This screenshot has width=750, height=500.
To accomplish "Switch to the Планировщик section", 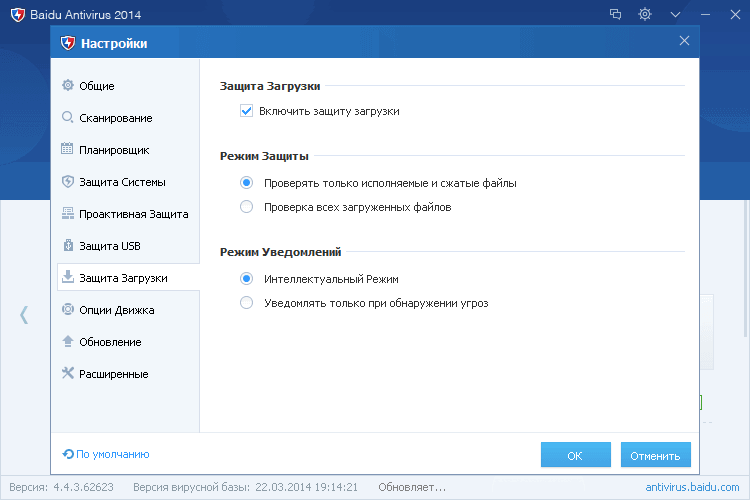I will coord(125,150).
